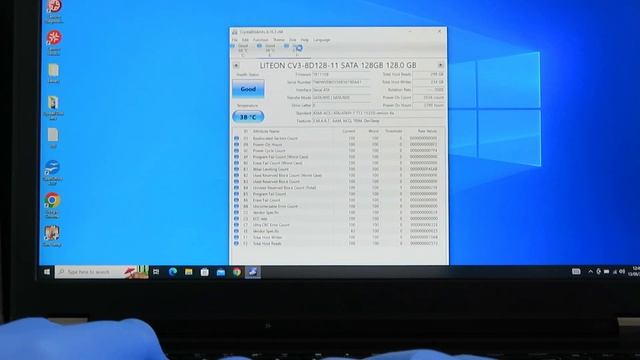Select the Power On Hours attribute row
This screenshot has width=640, height=360.
coord(337,144)
